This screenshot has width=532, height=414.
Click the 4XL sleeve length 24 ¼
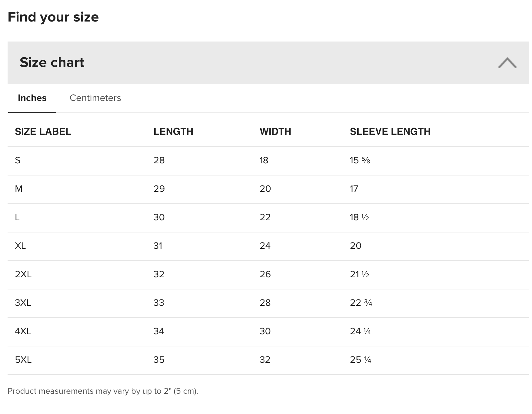(360, 331)
